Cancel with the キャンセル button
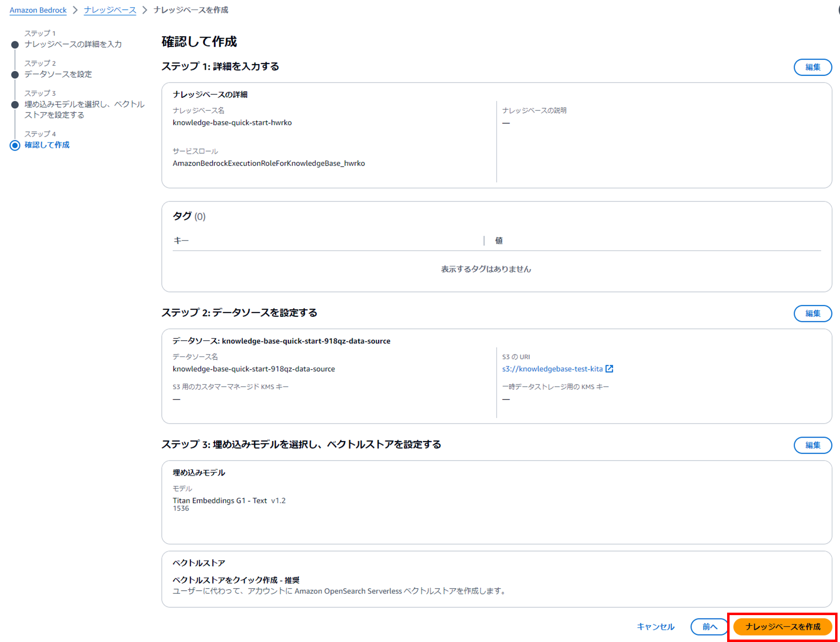 [x=656, y=626]
